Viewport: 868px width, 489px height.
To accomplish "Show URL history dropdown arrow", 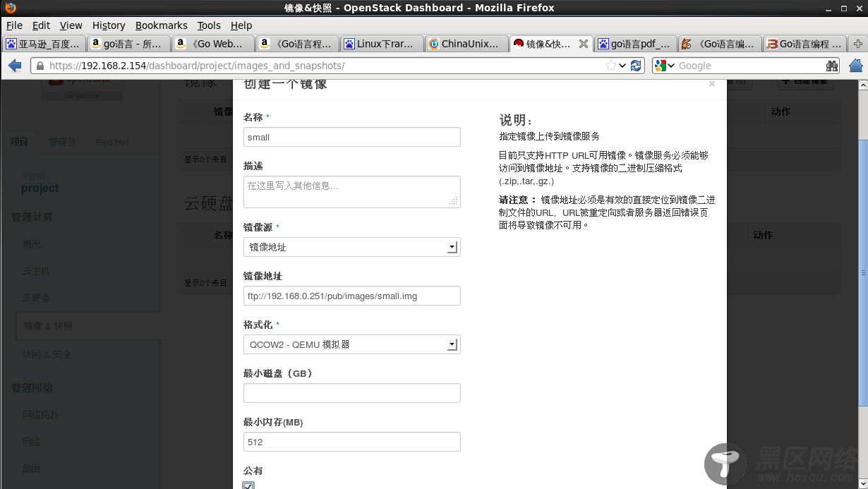I will click(622, 66).
